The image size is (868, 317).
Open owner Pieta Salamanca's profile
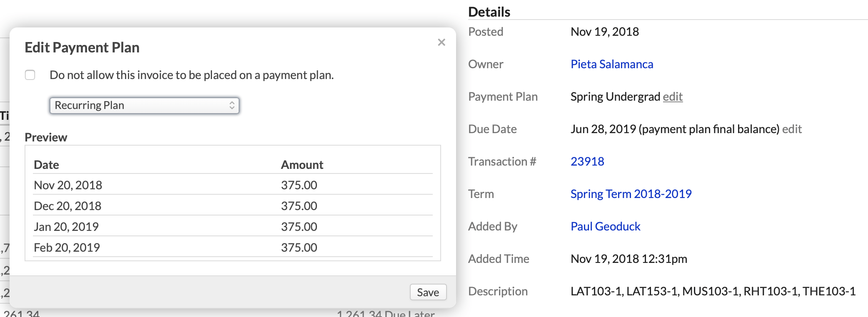pyautogui.click(x=611, y=64)
